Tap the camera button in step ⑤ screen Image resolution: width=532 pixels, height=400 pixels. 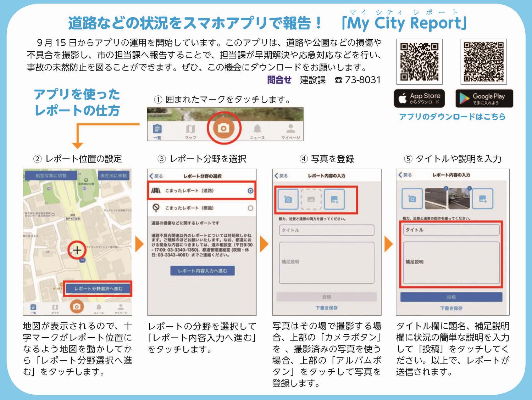coord(412,198)
